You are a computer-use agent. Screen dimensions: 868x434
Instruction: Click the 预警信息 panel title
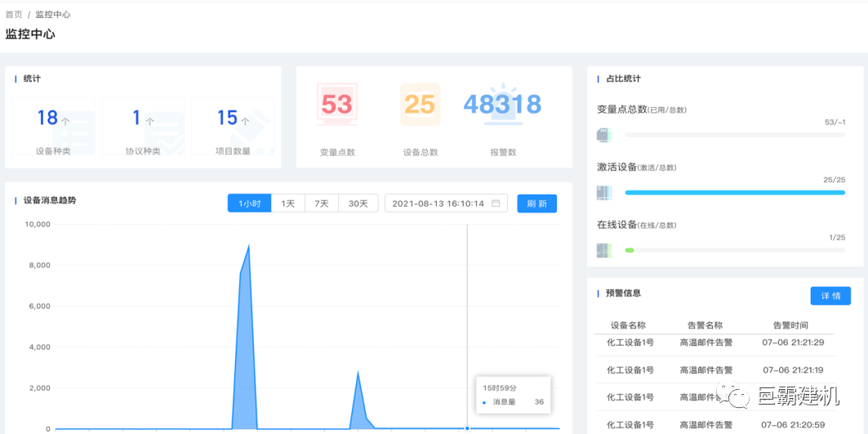coord(623,293)
